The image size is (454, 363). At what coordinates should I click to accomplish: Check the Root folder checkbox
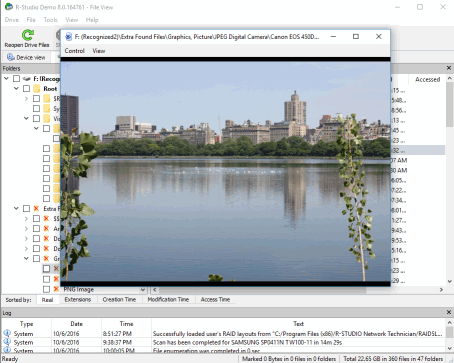pyautogui.click(x=26, y=89)
